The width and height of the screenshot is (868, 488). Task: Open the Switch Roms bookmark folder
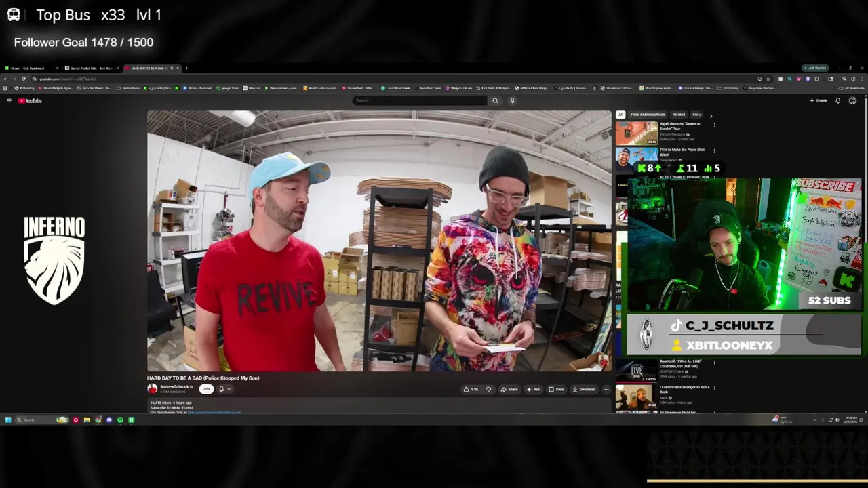pyautogui.click(x=128, y=88)
